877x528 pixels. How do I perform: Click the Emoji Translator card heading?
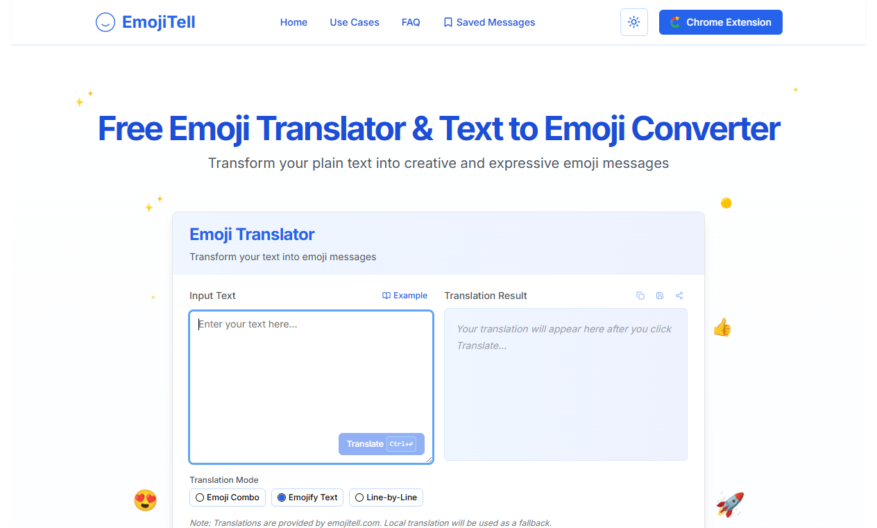tap(252, 234)
